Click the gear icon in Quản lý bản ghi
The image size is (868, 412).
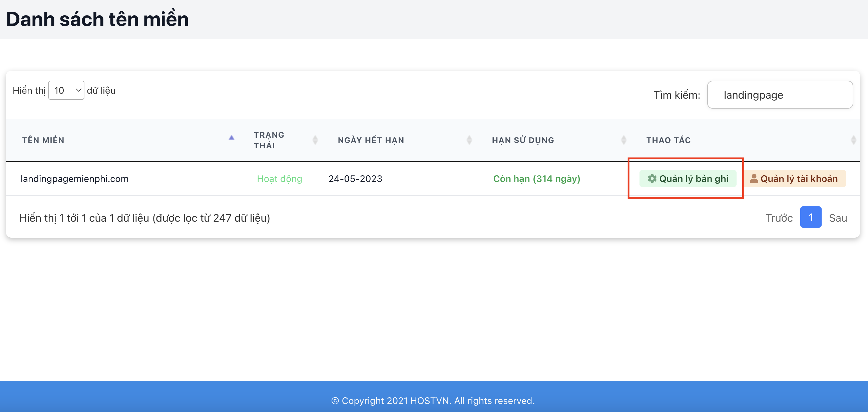(652, 178)
